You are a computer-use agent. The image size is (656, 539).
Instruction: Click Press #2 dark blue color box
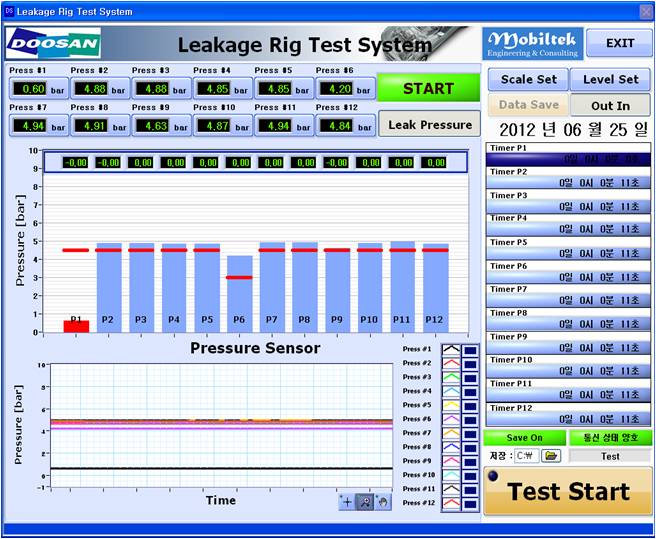[x=470, y=363]
